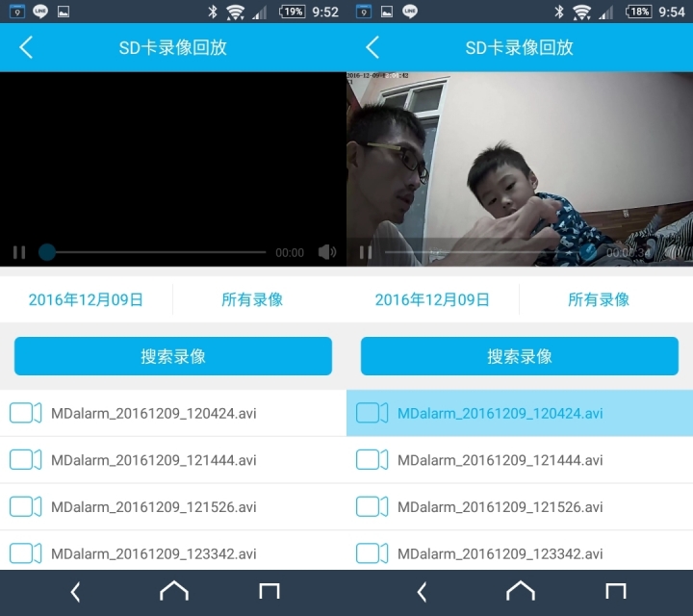Viewport: 693px width, 616px height.
Task: Mute the speaker in left video player
Action: [327, 252]
